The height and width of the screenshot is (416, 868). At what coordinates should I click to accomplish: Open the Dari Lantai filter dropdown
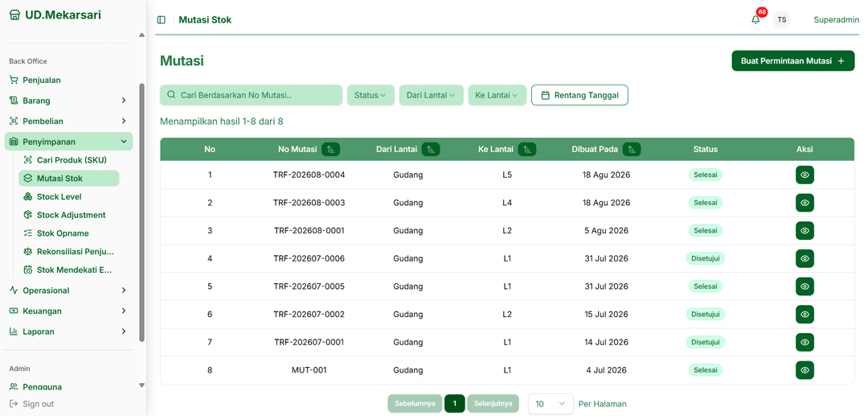pos(431,95)
